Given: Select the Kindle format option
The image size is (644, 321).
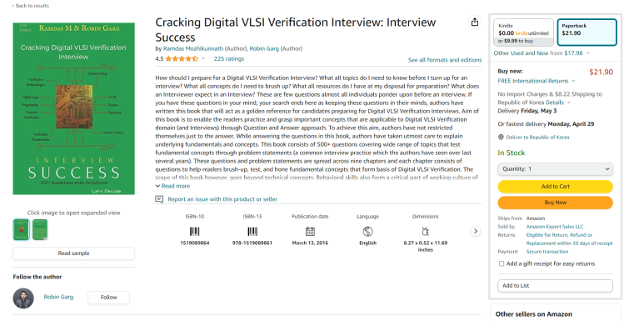Looking at the screenshot, I should (x=524, y=33).
